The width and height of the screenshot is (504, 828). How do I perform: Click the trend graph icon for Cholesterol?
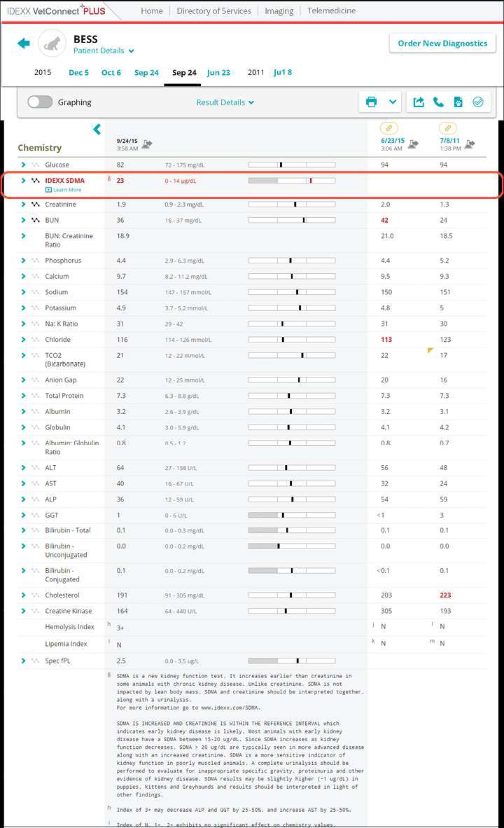pos(36,595)
